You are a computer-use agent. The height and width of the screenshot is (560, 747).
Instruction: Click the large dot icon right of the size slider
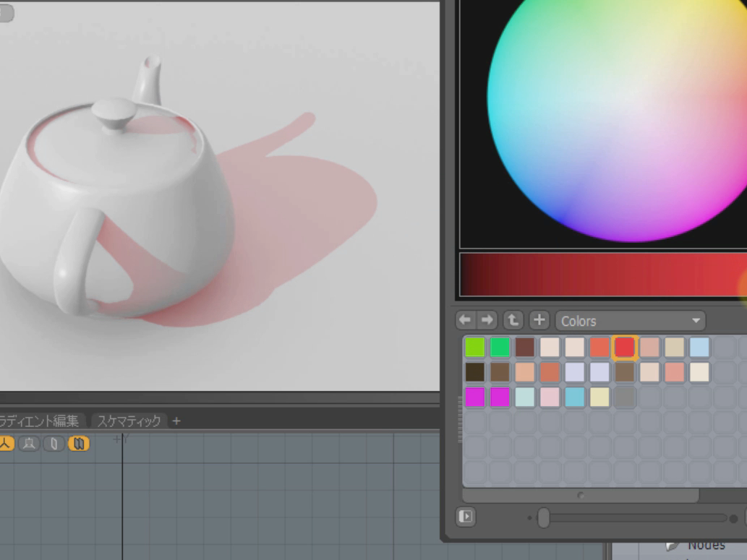pyautogui.click(x=733, y=518)
